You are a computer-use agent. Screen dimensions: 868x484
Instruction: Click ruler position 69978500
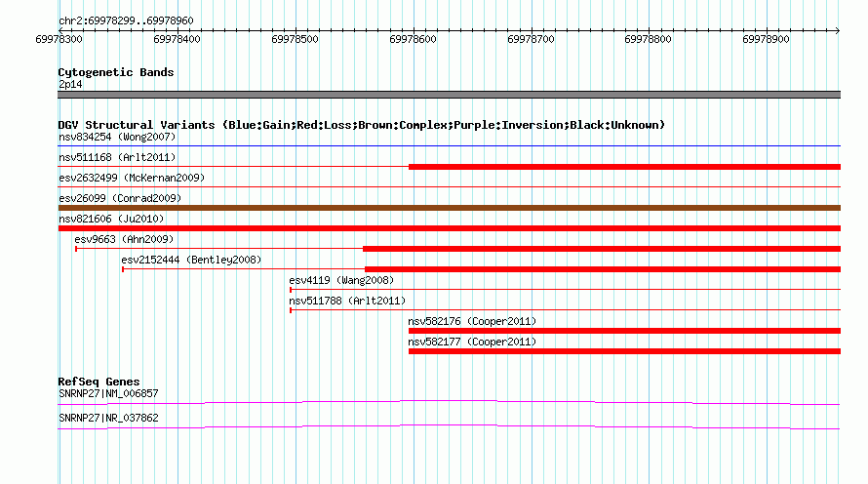tap(295, 39)
